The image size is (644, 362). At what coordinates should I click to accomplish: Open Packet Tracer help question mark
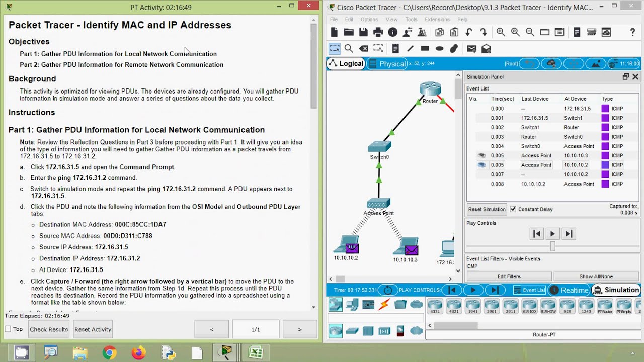point(632,32)
